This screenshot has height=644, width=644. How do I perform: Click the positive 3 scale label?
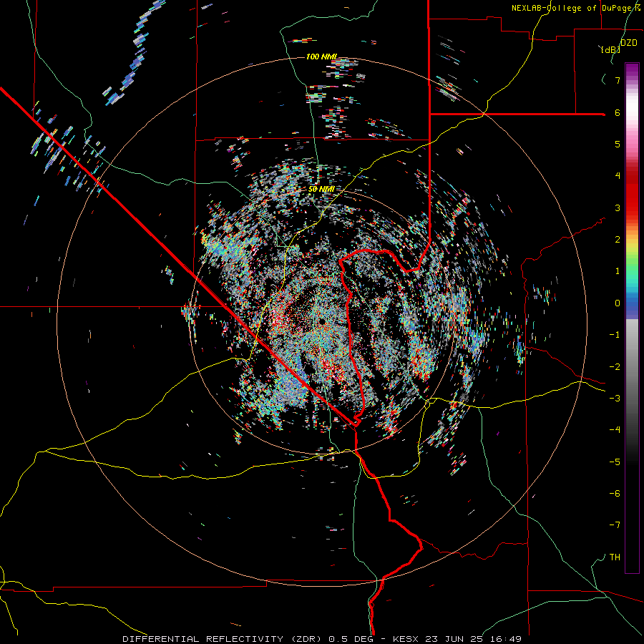[618, 208]
